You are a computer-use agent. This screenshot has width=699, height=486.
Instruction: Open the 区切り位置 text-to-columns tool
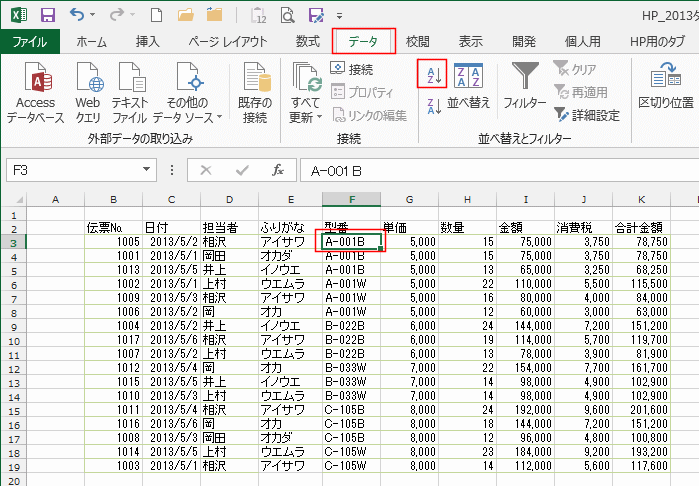665,86
